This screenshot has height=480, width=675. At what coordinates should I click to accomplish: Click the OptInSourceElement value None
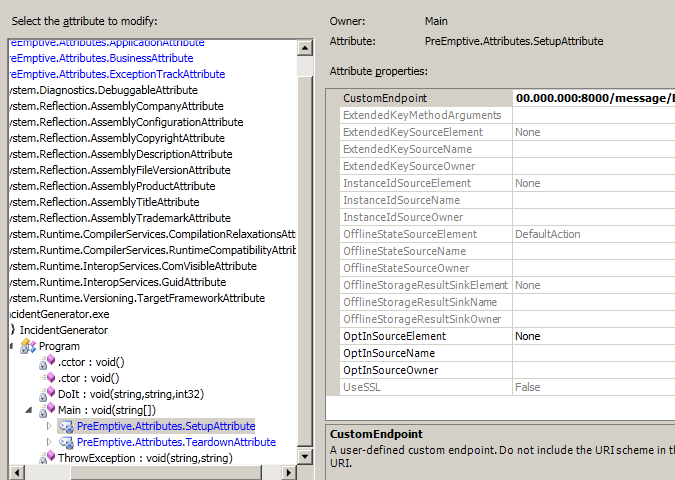[x=594, y=336]
